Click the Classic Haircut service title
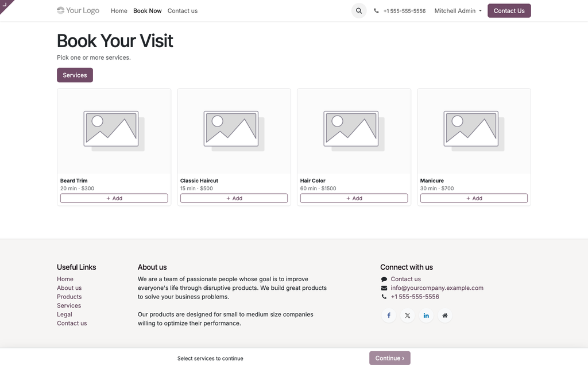This screenshot has height=368, width=588. pyautogui.click(x=199, y=181)
